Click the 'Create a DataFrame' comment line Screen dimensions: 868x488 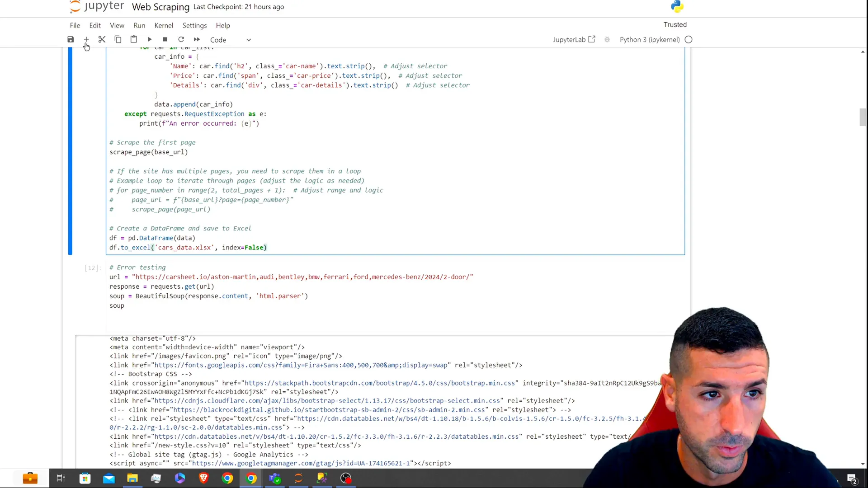pos(180,229)
